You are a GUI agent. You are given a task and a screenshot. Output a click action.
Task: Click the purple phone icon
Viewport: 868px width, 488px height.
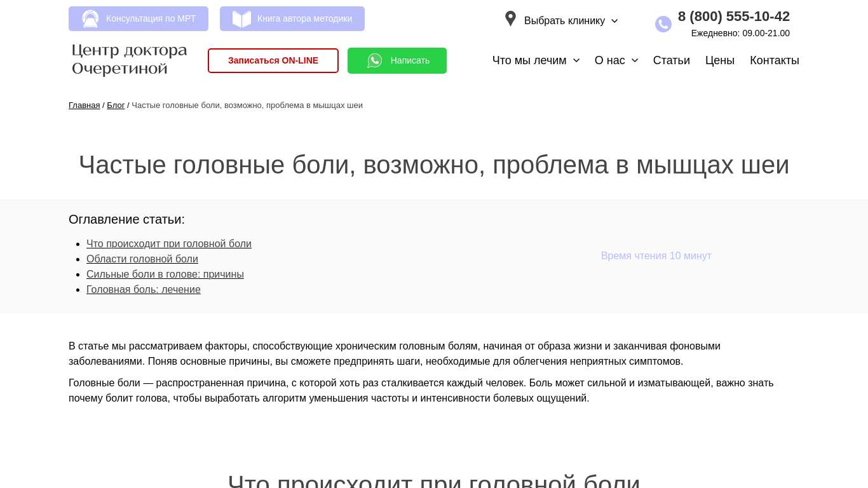tap(663, 24)
